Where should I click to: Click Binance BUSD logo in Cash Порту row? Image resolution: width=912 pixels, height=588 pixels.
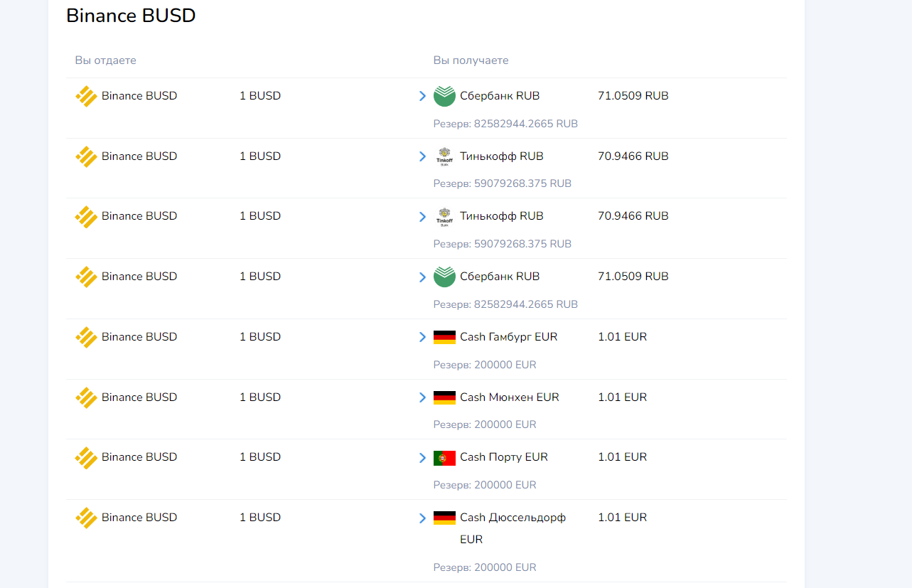point(86,458)
